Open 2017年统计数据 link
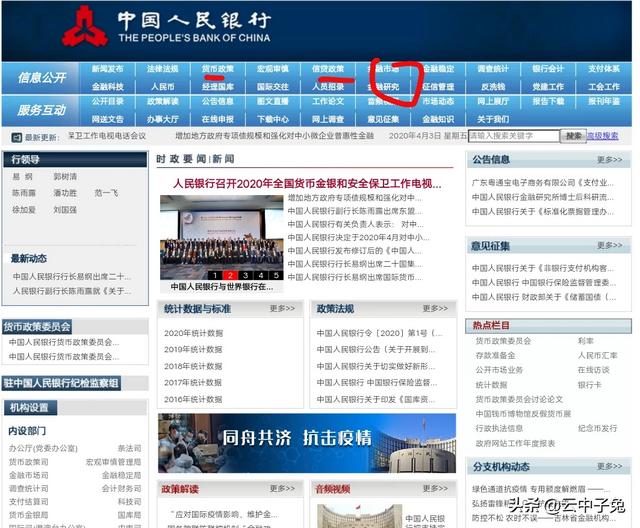The height and width of the screenshot is (528, 640). click(x=193, y=383)
